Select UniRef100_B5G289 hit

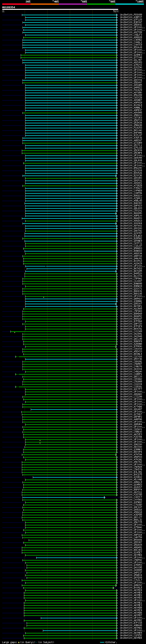pyautogui.click(x=131, y=95)
